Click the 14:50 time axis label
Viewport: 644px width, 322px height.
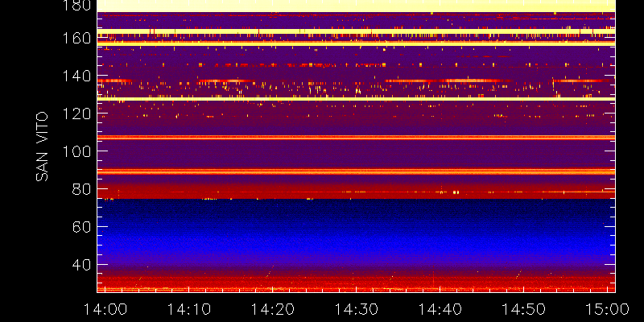pyautogui.click(x=524, y=309)
